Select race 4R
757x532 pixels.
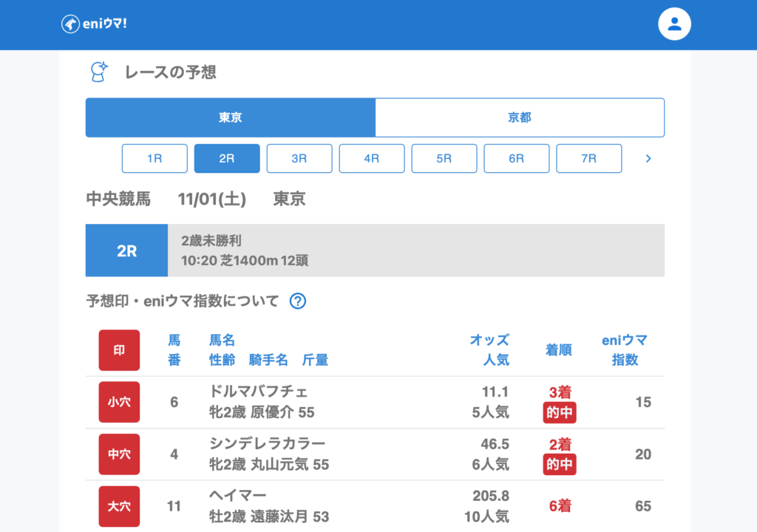point(372,158)
